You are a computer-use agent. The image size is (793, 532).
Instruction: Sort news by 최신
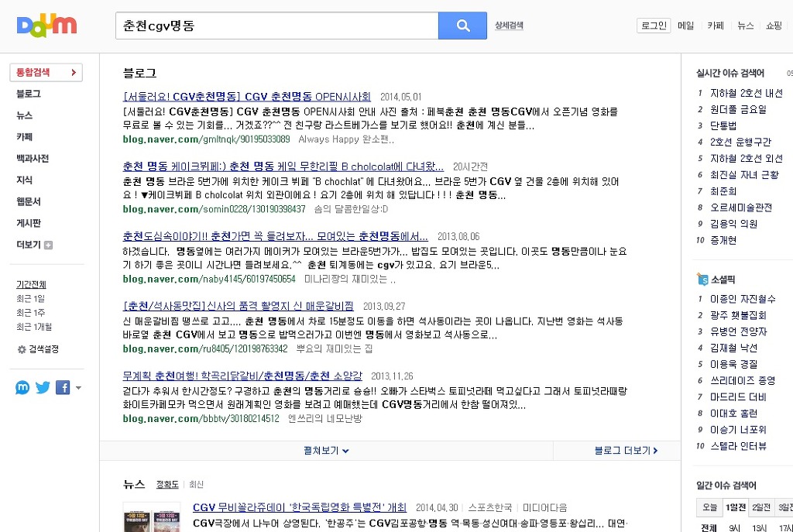196,485
